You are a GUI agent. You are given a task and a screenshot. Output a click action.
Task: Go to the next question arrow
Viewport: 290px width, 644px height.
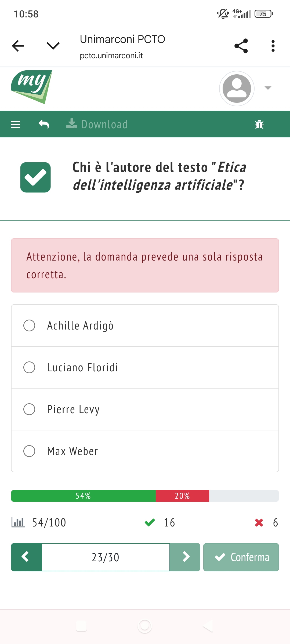coord(185,557)
